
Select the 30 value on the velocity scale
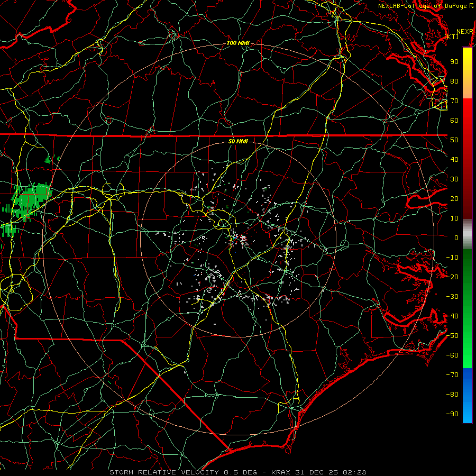coord(454,179)
